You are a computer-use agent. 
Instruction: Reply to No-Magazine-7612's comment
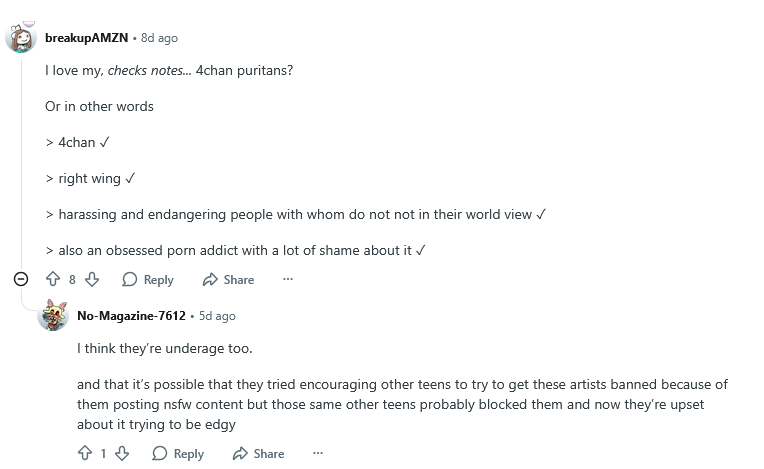pyautogui.click(x=178, y=454)
